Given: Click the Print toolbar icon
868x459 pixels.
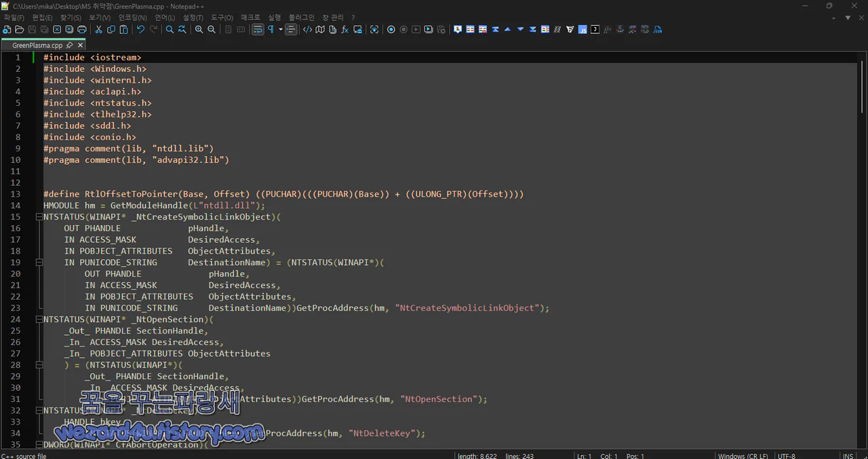Looking at the screenshot, I should pyautogui.click(x=82, y=30).
